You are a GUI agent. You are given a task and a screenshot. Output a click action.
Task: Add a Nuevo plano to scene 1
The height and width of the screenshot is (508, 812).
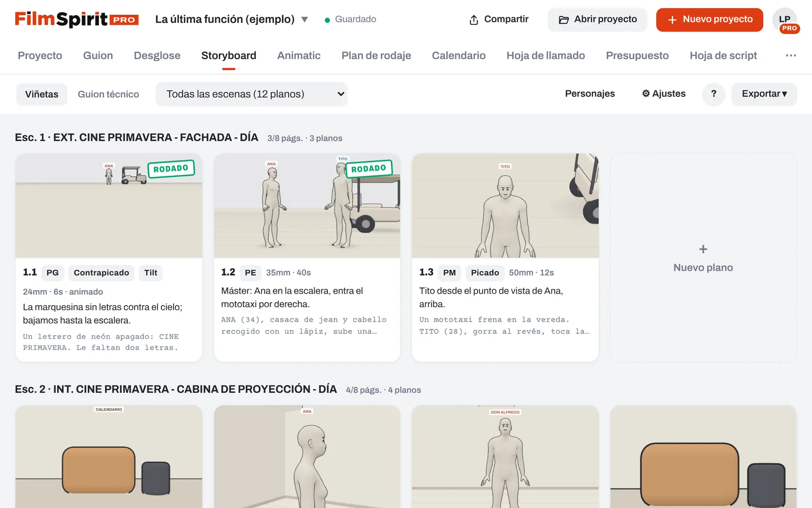coord(703,258)
